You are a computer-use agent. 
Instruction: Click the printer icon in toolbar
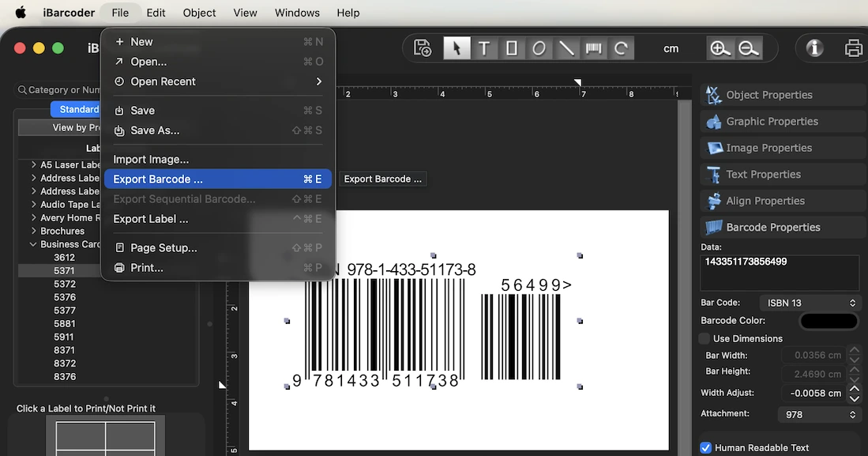[x=854, y=48]
